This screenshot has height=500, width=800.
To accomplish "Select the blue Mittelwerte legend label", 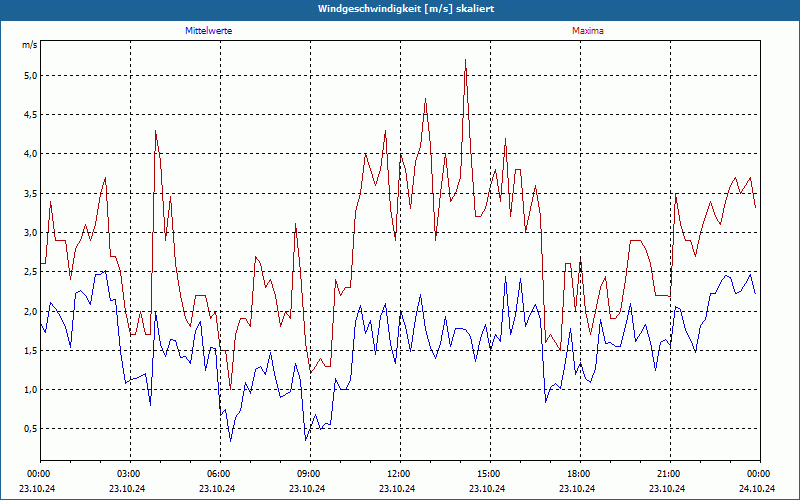I will [x=209, y=31].
